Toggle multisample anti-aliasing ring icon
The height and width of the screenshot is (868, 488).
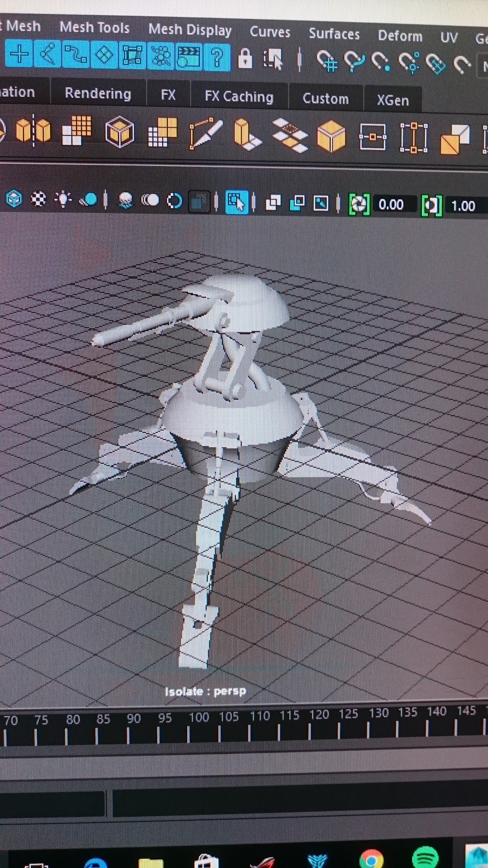(175, 202)
